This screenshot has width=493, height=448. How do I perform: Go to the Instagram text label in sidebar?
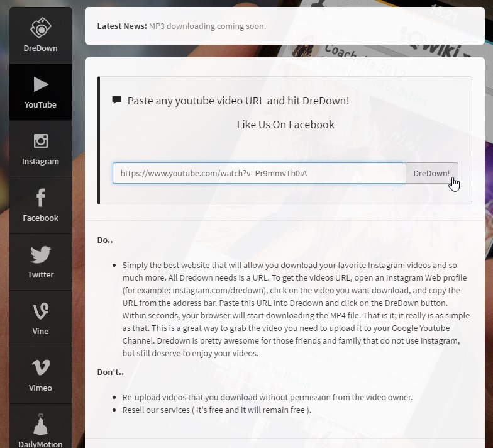(40, 162)
